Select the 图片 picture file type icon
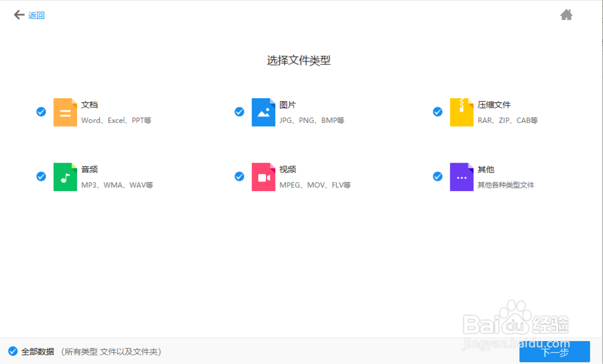Screen dimensions: 603x364 click(x=264, y=112)
